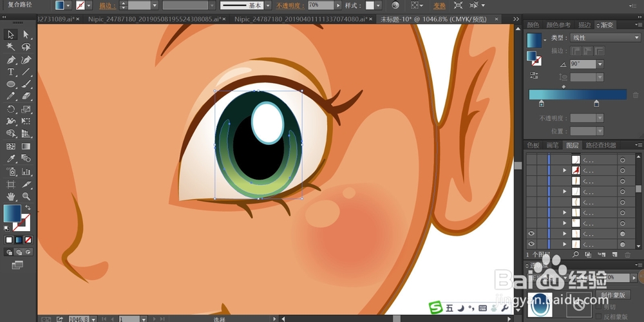Pick the Eraser tool
This screenshot has height=322, width=644.
coord(26,96)
